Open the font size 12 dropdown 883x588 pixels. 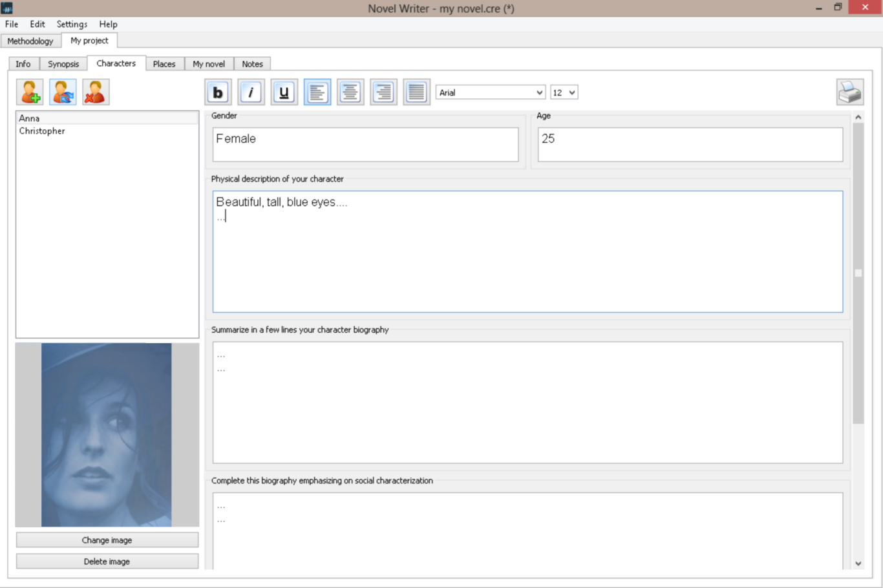point(564,92)
